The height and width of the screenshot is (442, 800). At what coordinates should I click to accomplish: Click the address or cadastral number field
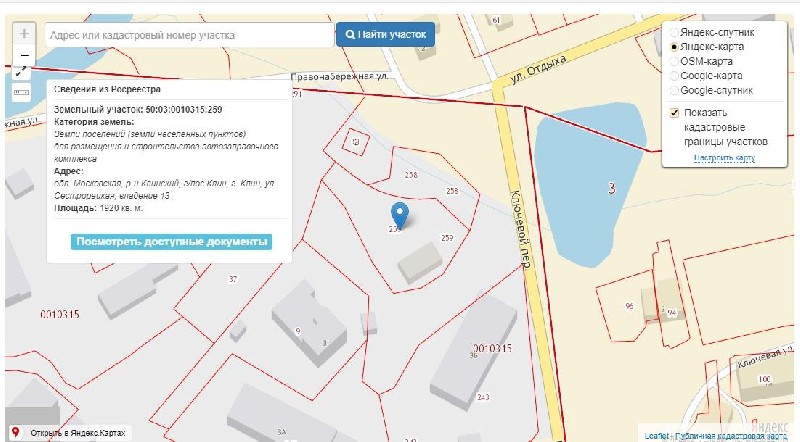click(188, 35)
